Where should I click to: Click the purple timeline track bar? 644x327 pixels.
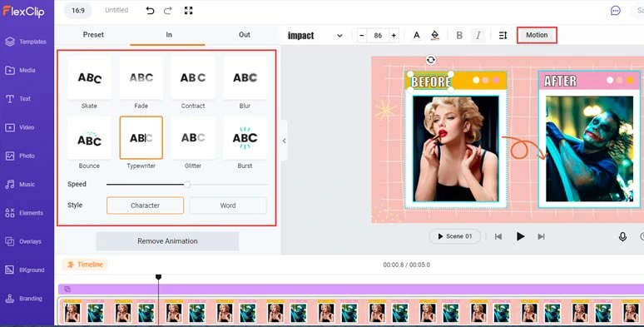(351, 290)
